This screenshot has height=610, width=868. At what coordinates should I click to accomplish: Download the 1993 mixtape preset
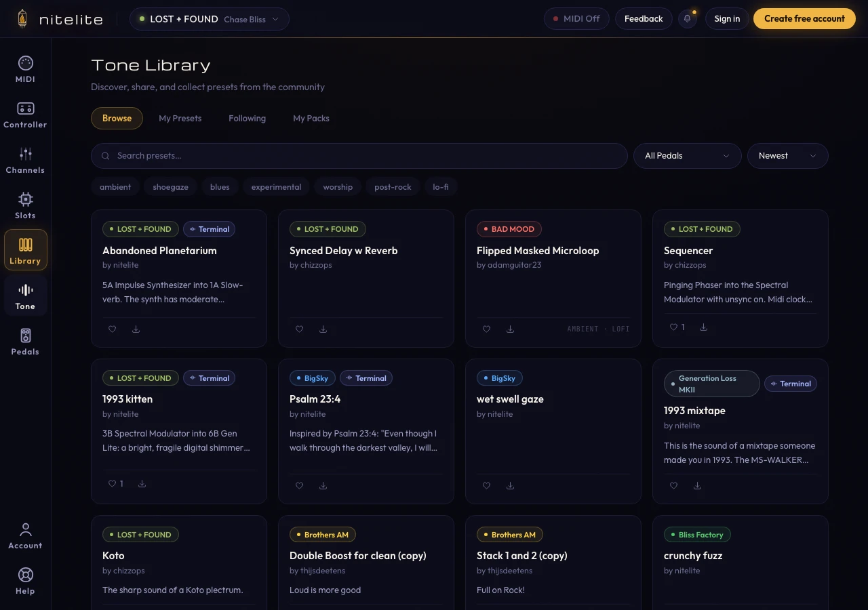pos(697,486)
